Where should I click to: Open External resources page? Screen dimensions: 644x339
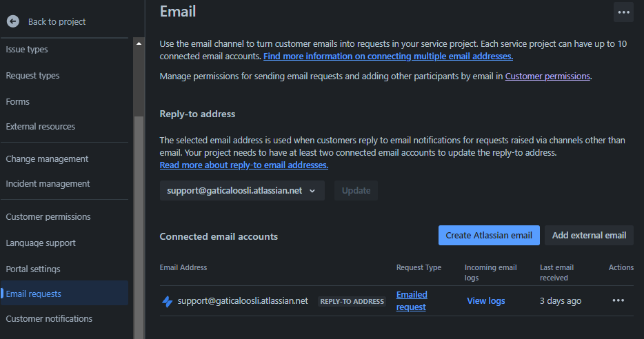40,126
